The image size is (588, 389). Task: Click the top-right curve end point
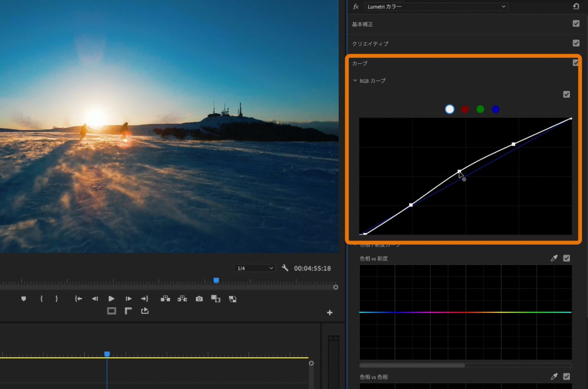[x=571, y=119]
